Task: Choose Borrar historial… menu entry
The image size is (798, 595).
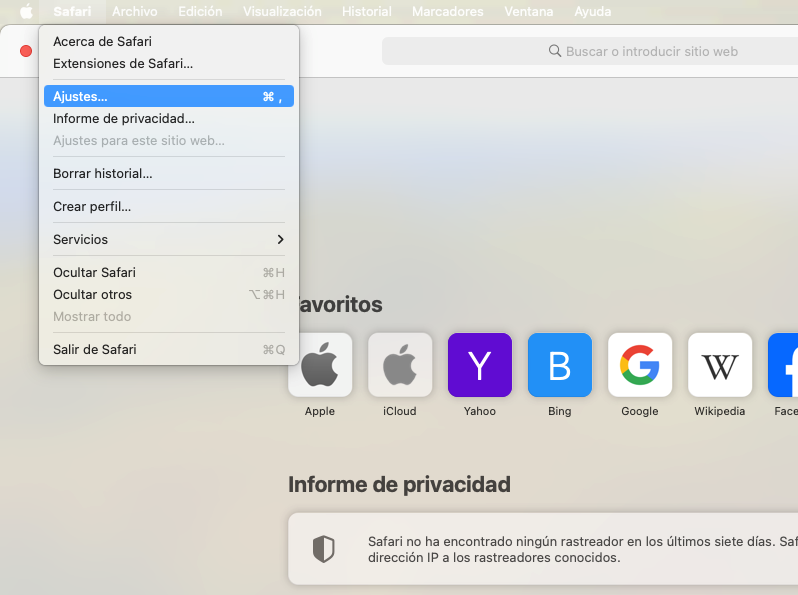Action: 103,174
